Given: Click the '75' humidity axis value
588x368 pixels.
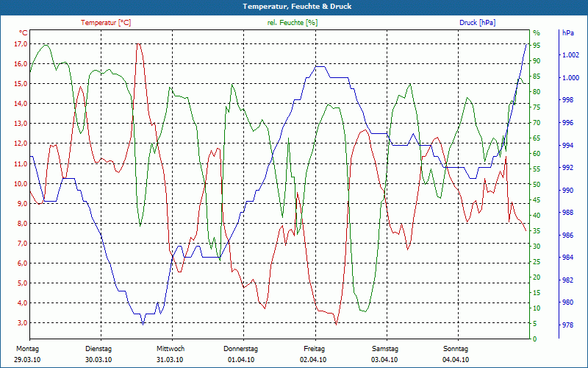Looking at the screenshot, I should tap(537, 107).
